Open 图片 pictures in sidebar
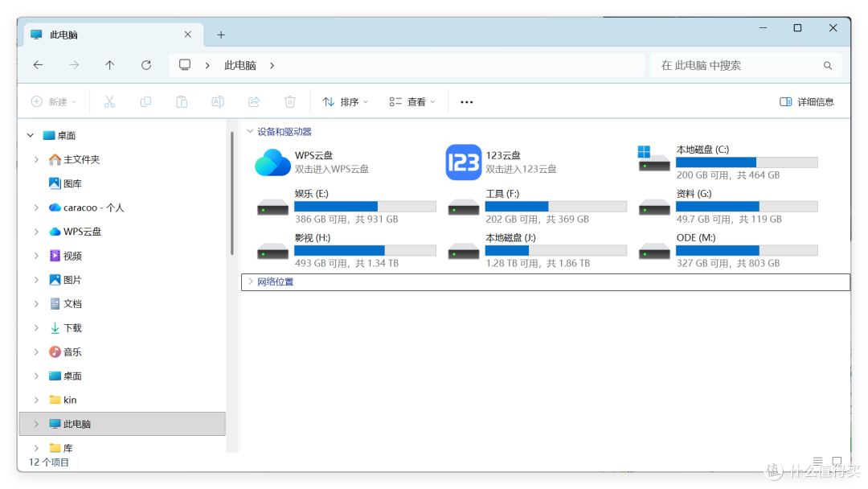The width and height of the screenshot is (868, 489). pyautogui.click(x=65, y=280)
